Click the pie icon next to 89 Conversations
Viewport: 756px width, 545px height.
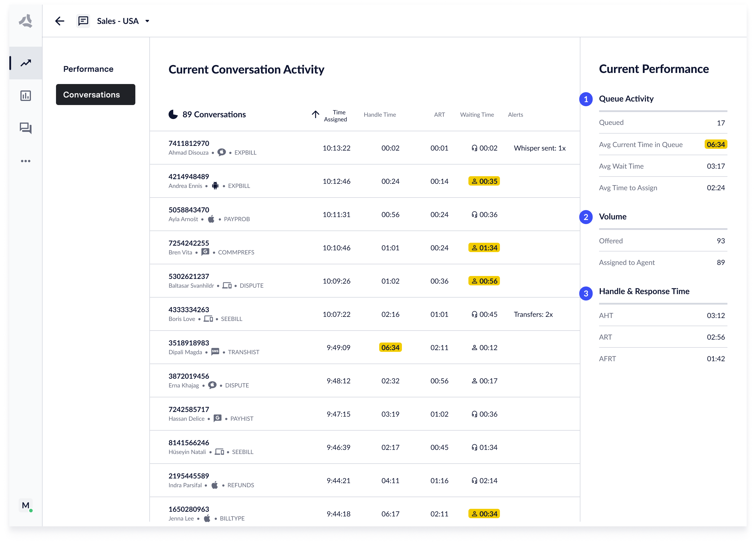point(173,115)
